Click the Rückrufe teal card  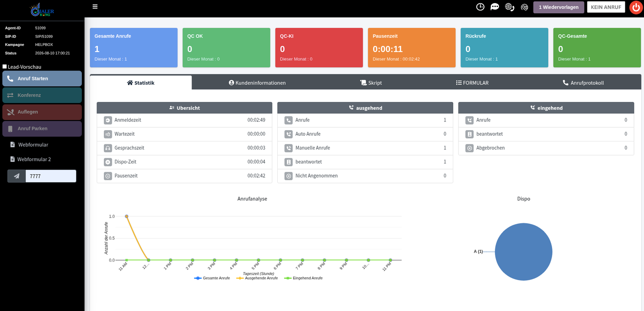(504, 48)
